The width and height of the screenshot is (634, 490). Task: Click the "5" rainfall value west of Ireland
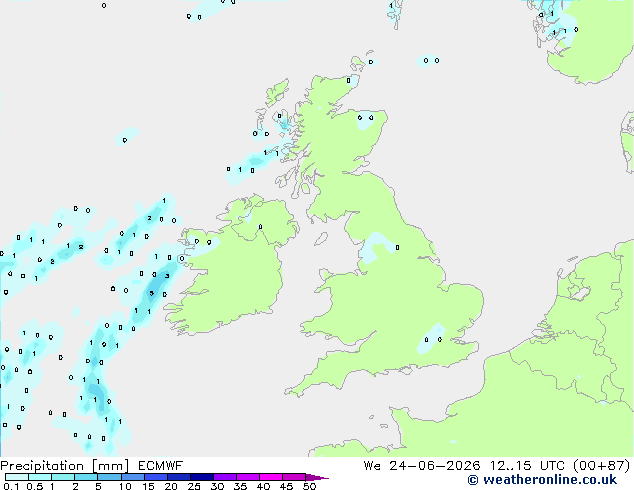pyautogui.click(x=152, y=293)
